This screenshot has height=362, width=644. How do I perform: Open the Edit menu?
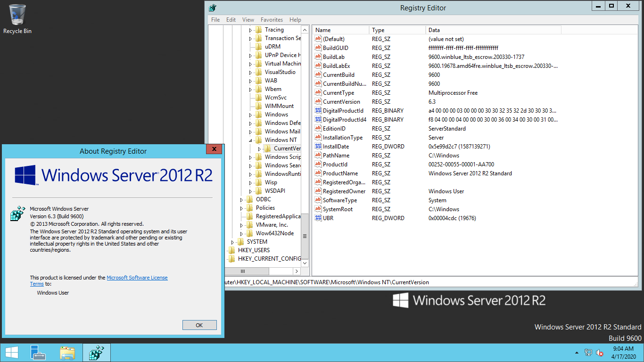pyautogui.click(x=231, y=20)
